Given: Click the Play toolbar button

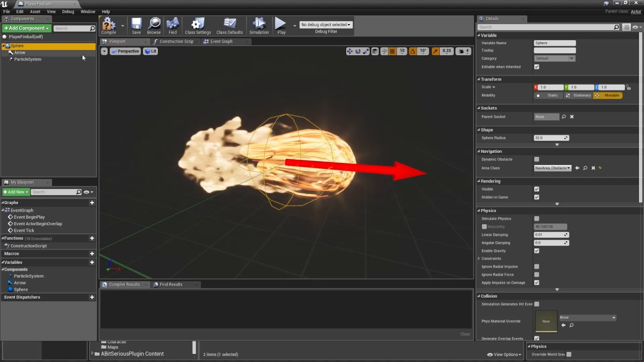Looking at the screenshot, I should pyautogui.click(x=281, y=26).
